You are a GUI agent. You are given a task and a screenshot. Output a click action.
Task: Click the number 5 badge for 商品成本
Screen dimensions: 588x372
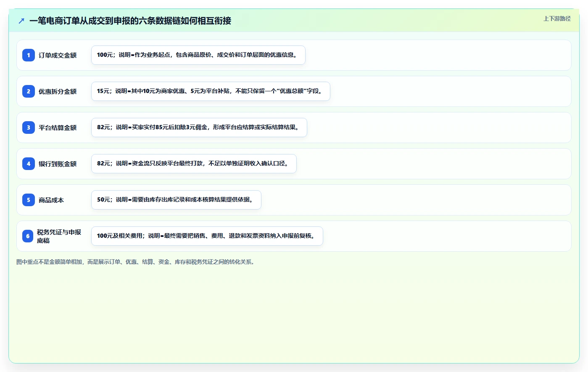click(x=29, y=200)
